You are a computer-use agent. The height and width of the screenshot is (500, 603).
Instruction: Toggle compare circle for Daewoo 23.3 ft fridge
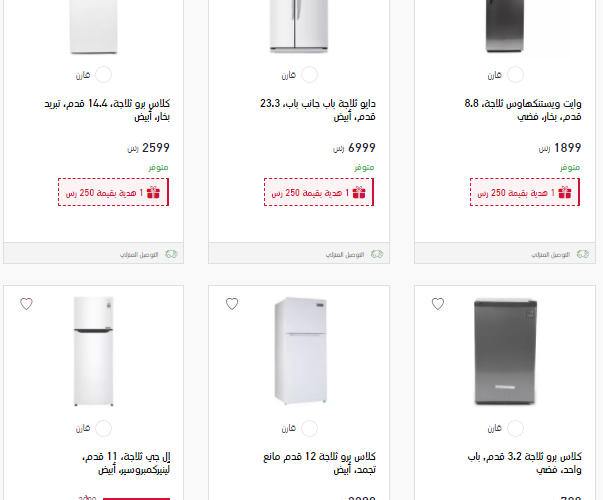(310, 75)
